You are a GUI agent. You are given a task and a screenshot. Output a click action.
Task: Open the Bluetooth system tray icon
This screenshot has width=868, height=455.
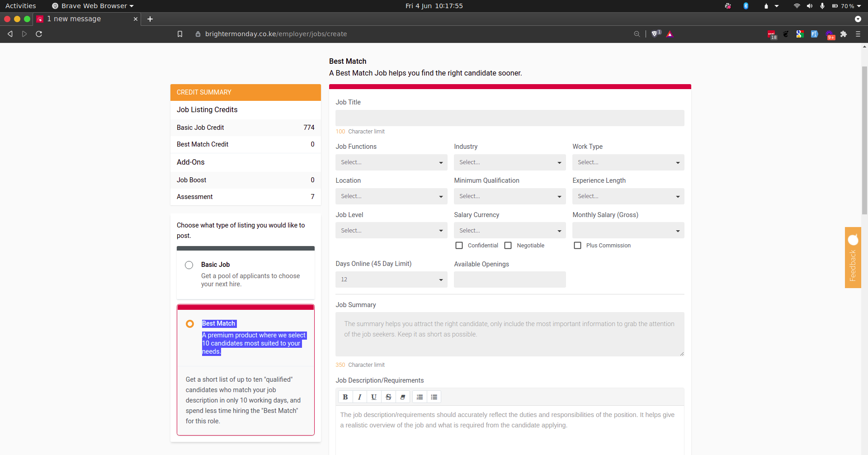[746, 6]
